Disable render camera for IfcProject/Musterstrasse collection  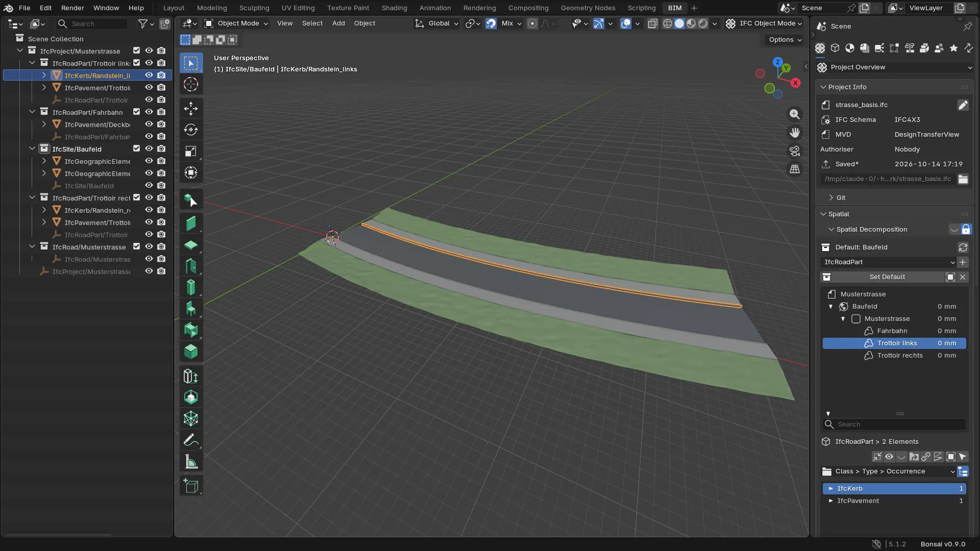click(x=161, y=51)
